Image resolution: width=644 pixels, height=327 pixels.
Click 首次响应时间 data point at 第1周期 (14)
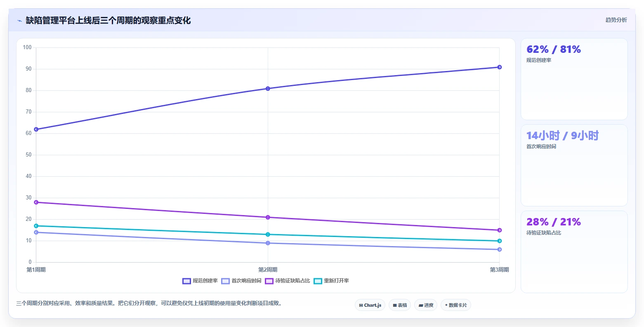(x=36, y=232)
